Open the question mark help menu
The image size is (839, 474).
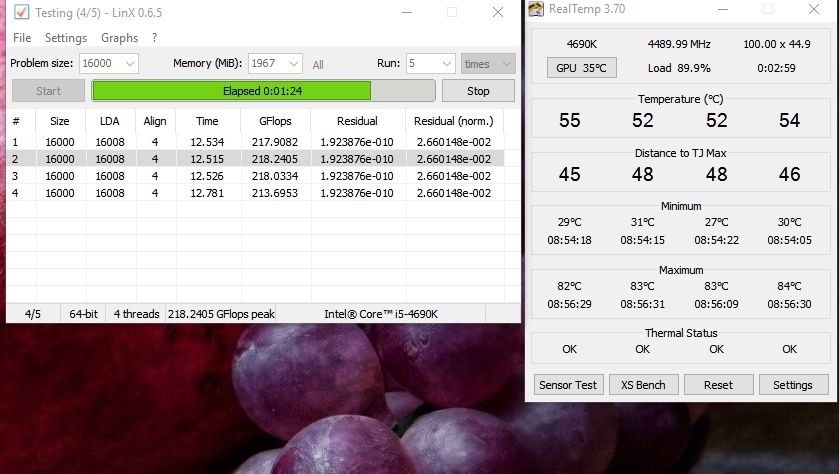[x=154, y=38]
